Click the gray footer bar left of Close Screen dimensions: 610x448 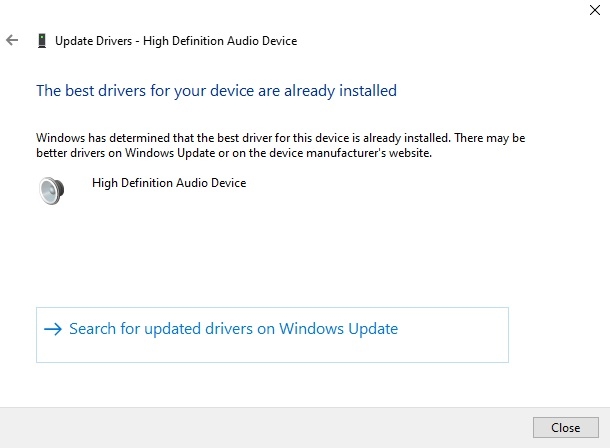250,427
